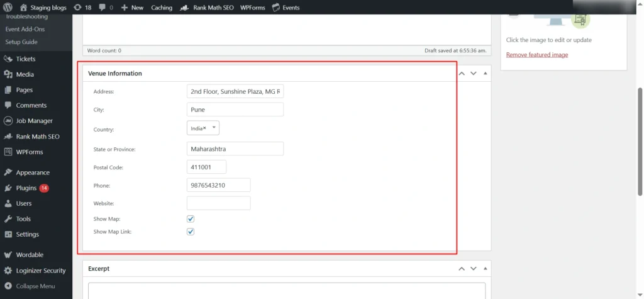This screenshot has height=299, width=644.
Task: Open Setup Guide submenu item
Action: (21, 42)
